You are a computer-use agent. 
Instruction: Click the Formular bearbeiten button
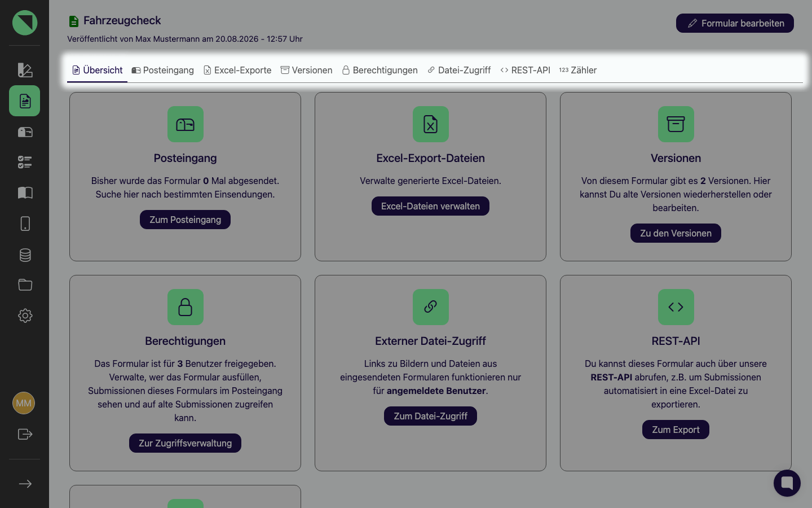click(735, 23)
